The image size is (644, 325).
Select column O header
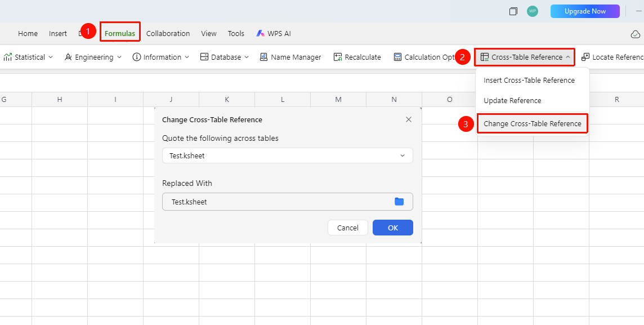450,100
